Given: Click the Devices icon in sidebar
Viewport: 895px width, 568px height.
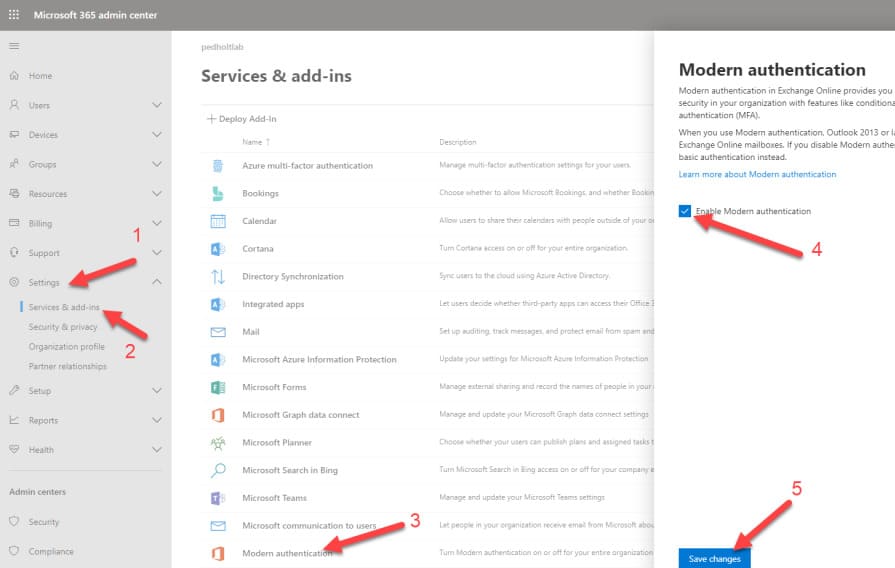Looking at the screenshot, I should [14, 135].
